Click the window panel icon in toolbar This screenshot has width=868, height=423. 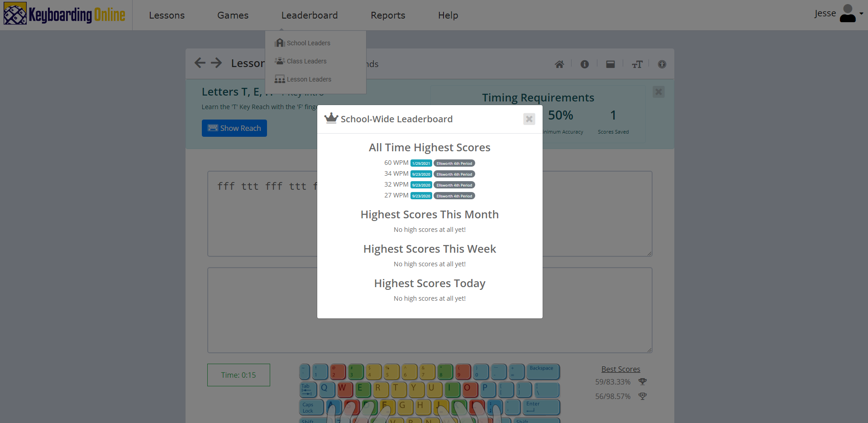(x=610, y=64)
